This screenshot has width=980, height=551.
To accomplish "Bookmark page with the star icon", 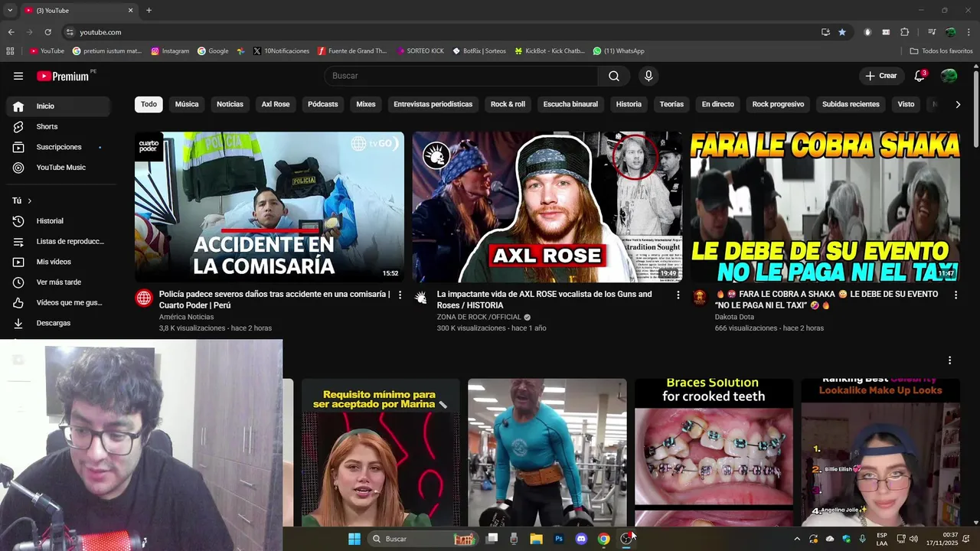I will coord(842,32).
